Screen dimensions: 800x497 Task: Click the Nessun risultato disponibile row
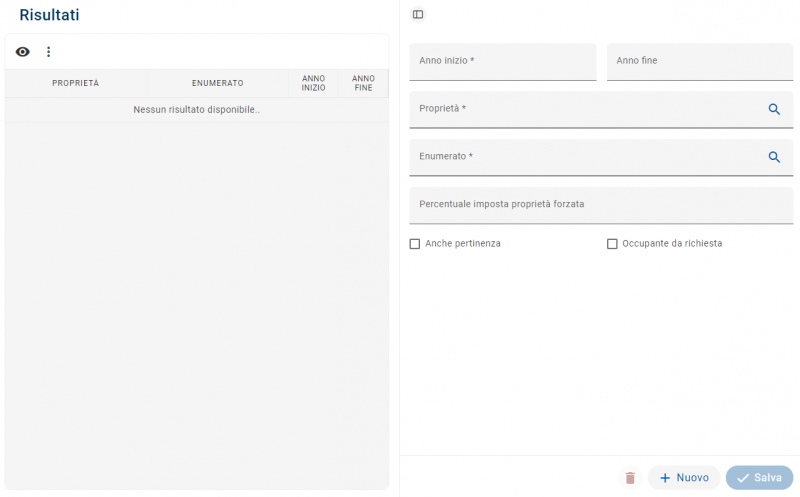pyautogui.click(x=196, y=110)
